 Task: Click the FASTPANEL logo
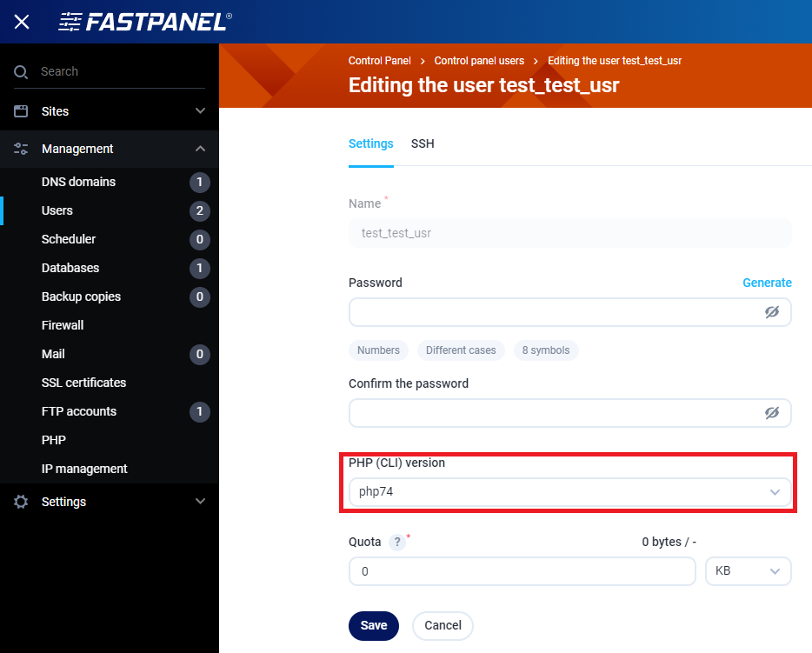click(145, 22)
